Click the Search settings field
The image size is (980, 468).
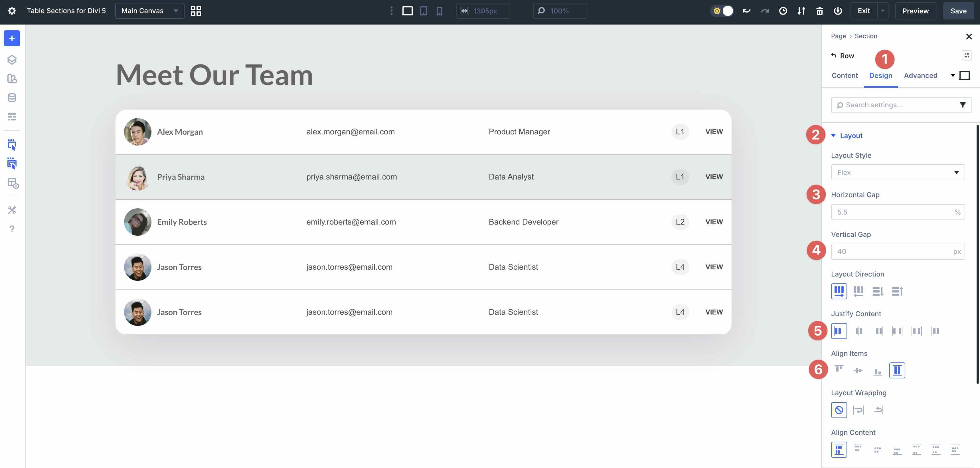point(894,105)
